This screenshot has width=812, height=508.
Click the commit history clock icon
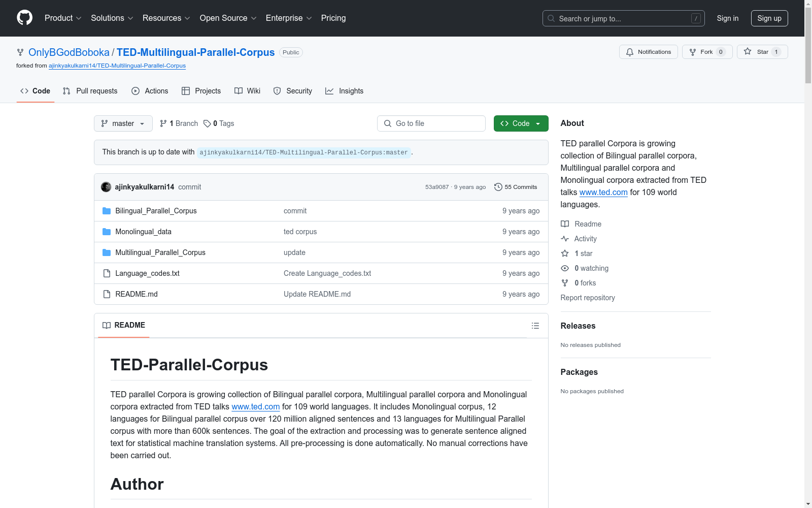[x=498, y=187]
